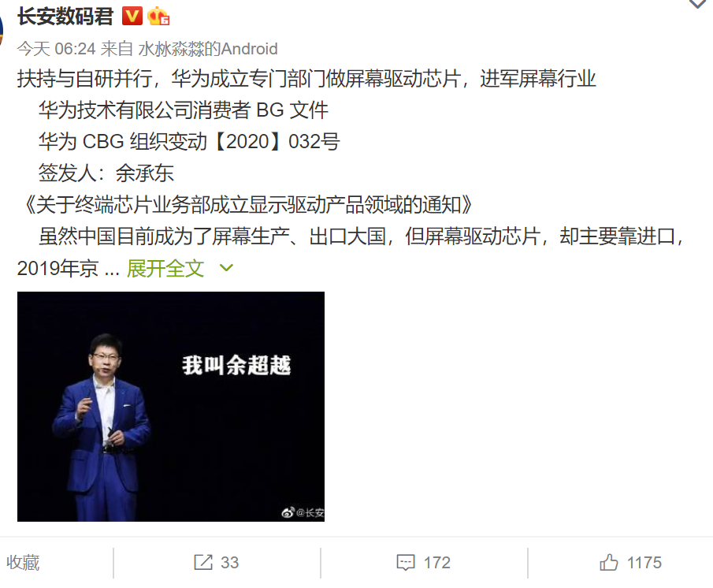
Task: Click the 水沝淼㵘的Android source link
Action: pos(208,49)
